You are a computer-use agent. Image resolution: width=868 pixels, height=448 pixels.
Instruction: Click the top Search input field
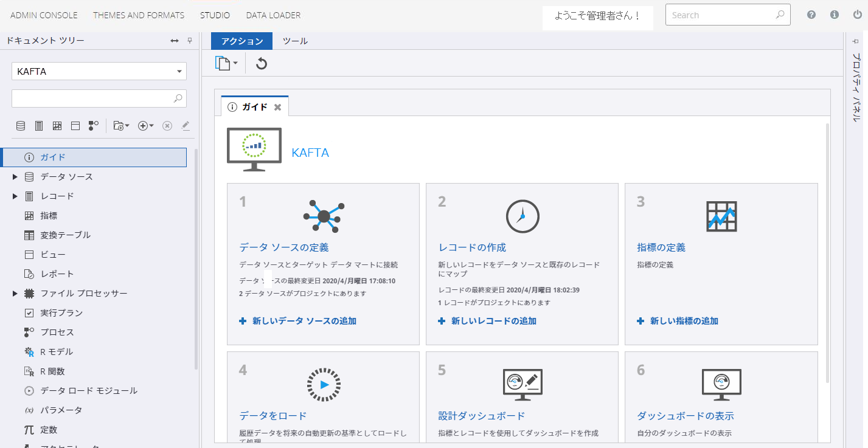click(721, 15)
